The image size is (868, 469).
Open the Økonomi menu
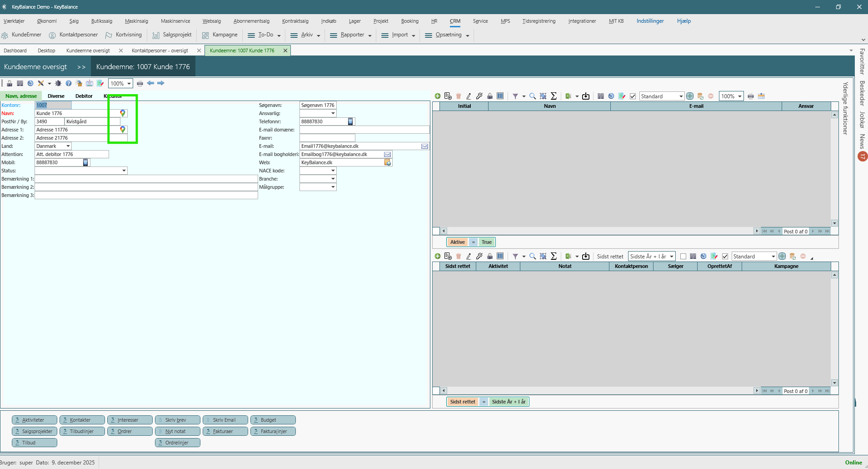(x=47, y=21)
